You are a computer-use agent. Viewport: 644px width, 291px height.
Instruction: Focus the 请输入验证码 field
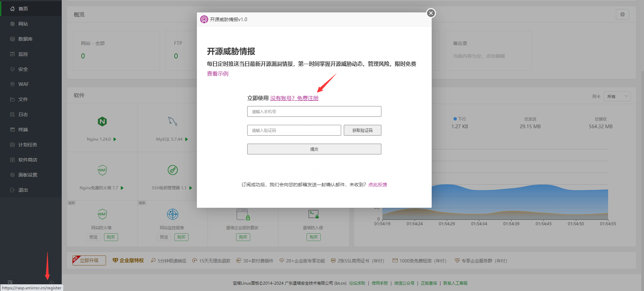294,130
